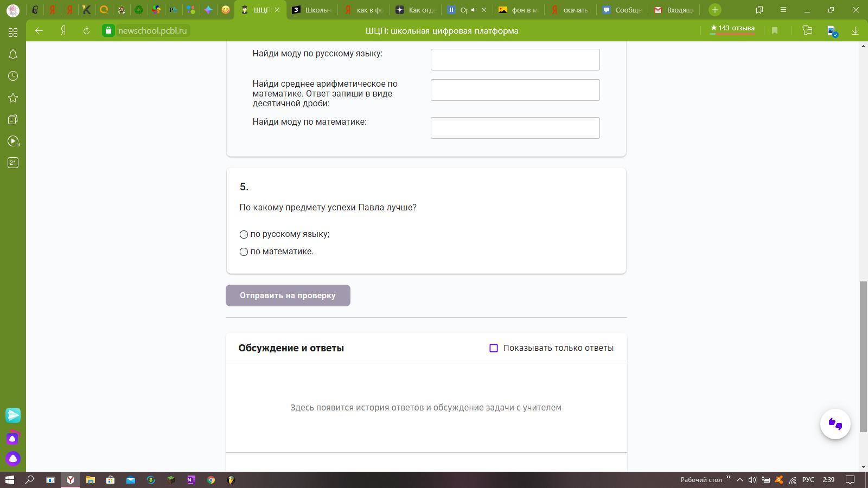Open the pinned K tab
This screenshot has height=488, width=868.
coord(87,10)
